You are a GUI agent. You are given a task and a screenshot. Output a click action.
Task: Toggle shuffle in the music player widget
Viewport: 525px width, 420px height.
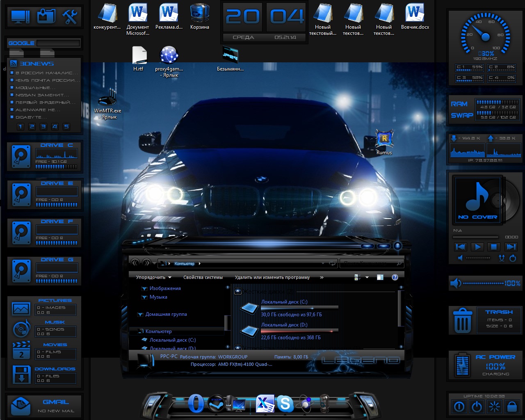[501, 258]
